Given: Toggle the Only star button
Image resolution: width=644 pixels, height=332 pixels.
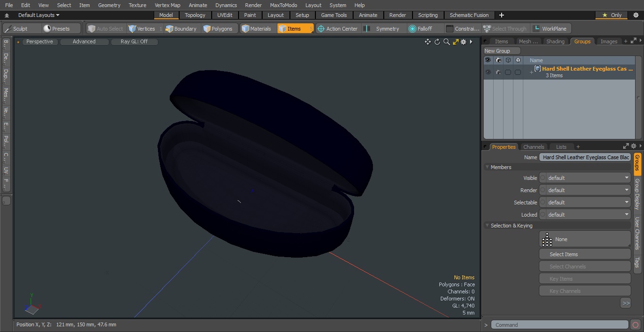Looking at the screenshot, I should pos(612,15).
